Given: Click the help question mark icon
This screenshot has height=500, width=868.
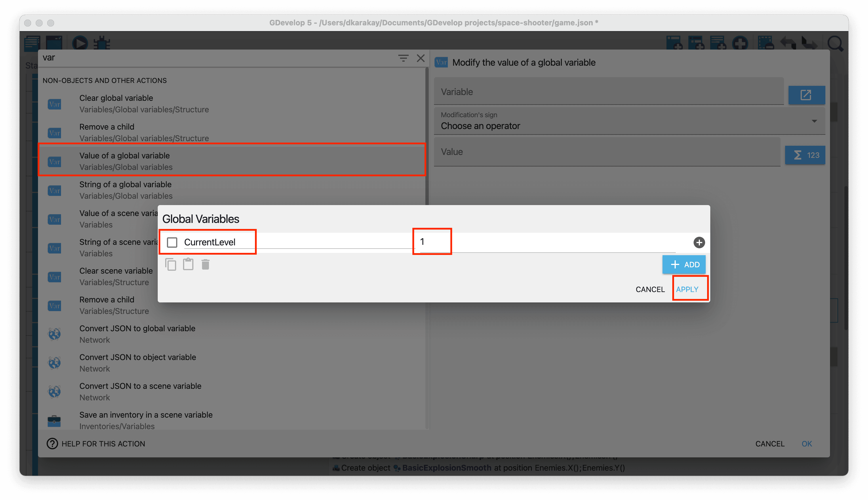Looking at the screenshot, I should click(52, 444).
